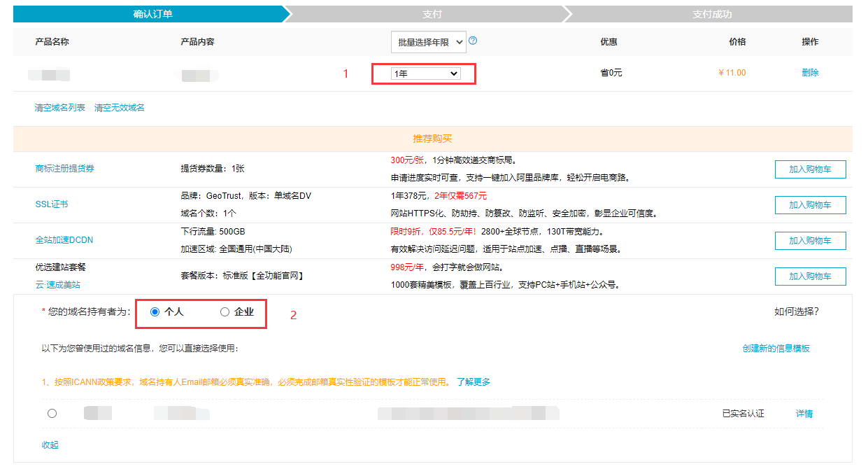The width and height of the screenshot is (868, 469).
Task: Click the help icon beside 批量选择年限
Action: click(x=473, y=41)
